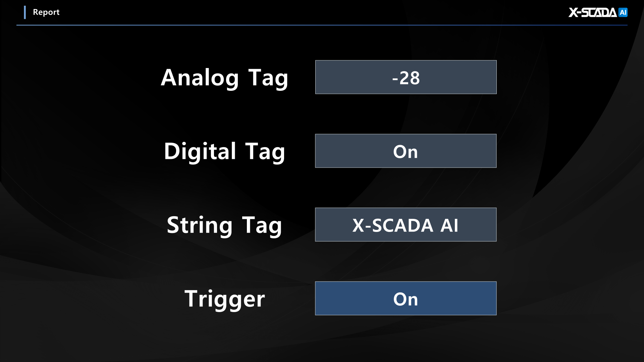Image resolution: width=644 pixels, height=362 pixels.
Task: Click the header divider line under Report
Action: click(x=322, y=25)
